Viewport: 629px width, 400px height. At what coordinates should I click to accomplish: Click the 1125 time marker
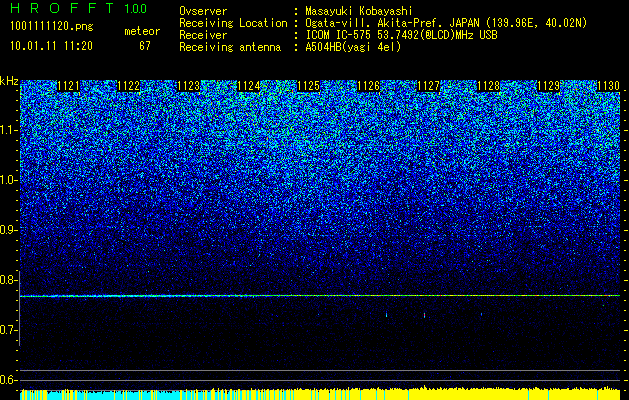(308, 86)
